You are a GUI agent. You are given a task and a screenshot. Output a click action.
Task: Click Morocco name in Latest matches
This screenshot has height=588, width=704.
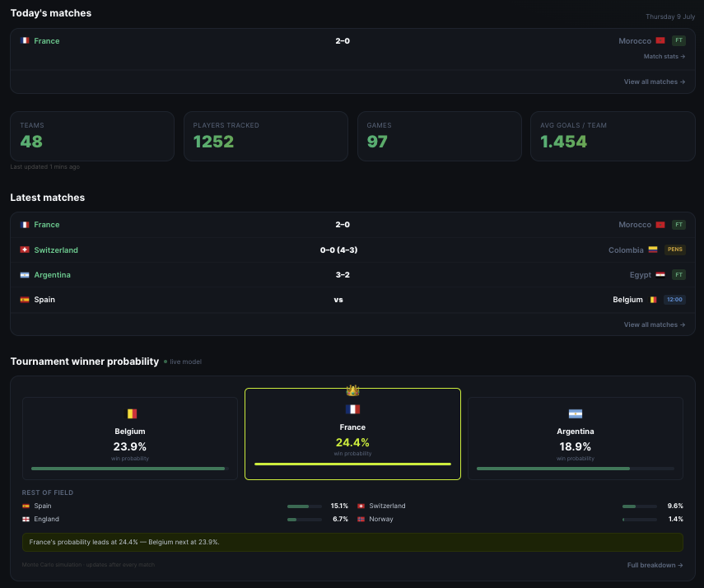[635, 225]
